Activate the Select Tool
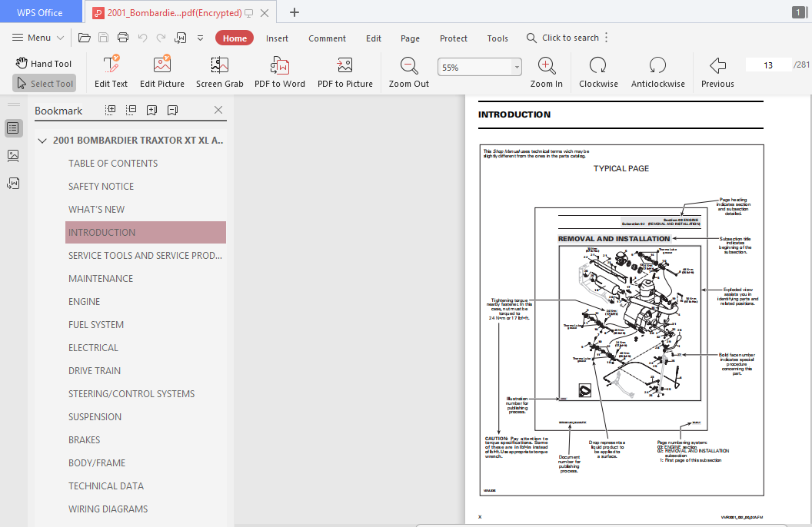Viewport: 812px width, 527px height. coord(44,83)
